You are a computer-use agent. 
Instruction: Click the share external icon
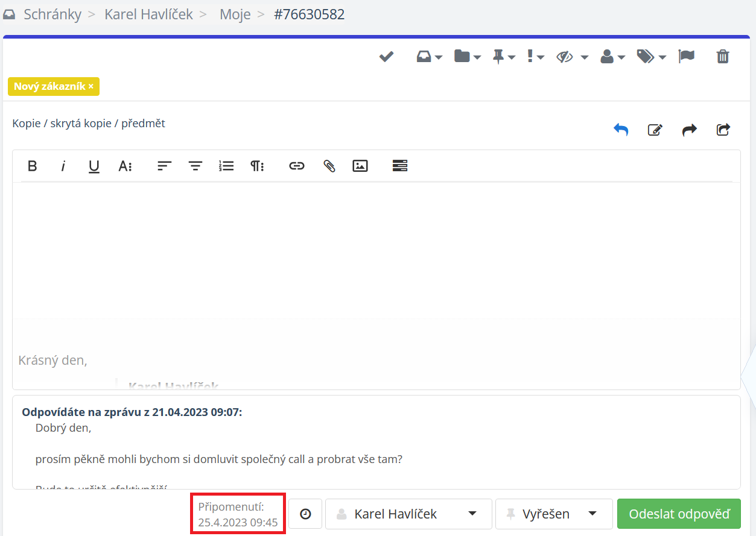point(723,129)
